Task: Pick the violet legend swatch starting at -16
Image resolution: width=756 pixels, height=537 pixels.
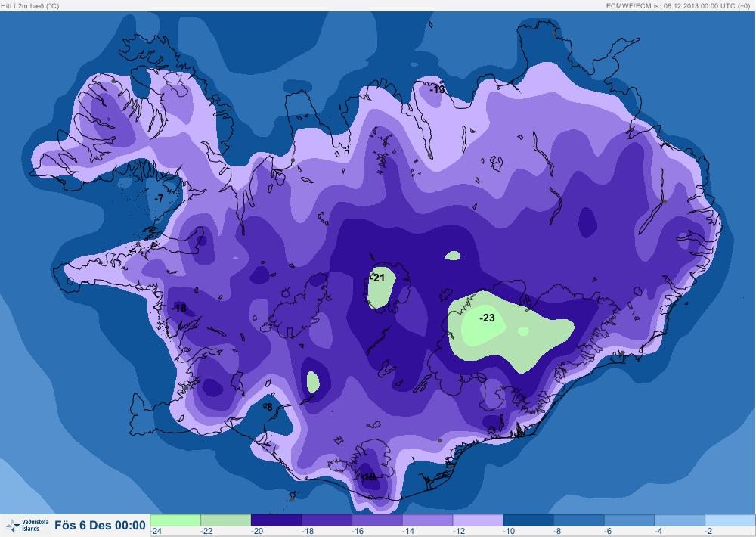Action: (377, 520)
